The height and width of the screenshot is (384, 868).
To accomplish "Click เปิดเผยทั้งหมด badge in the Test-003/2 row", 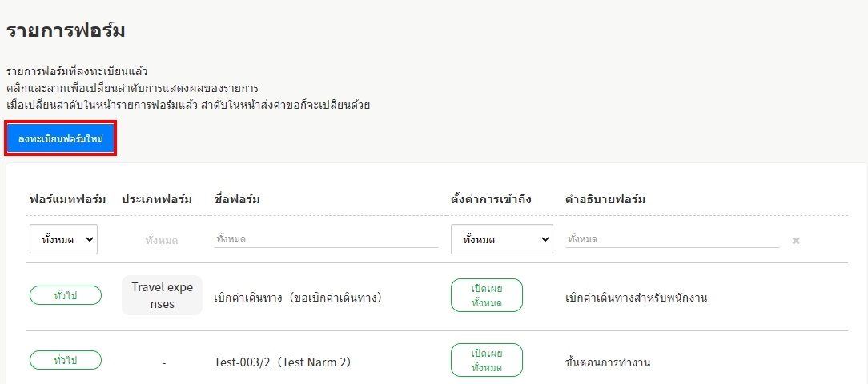I will (487, 360).
